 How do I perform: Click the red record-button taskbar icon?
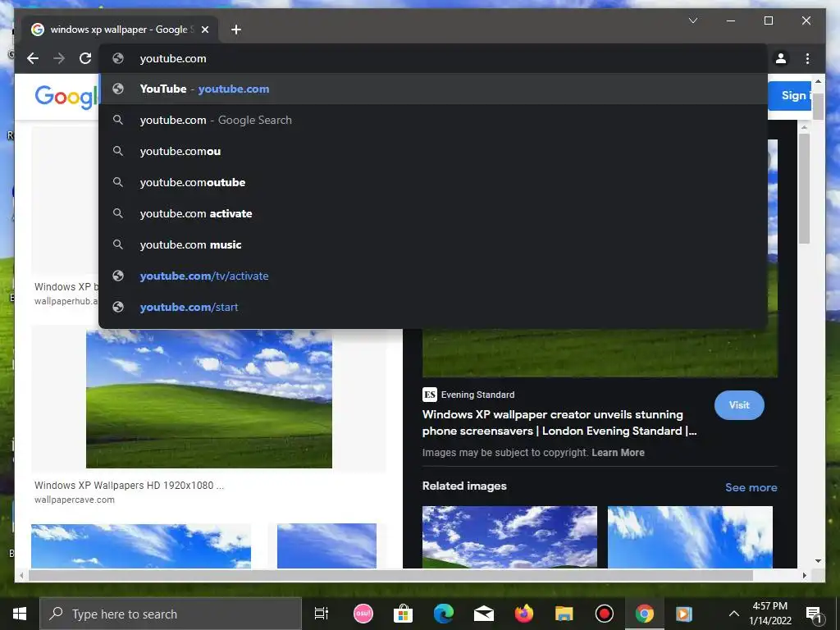coord(605,614)
